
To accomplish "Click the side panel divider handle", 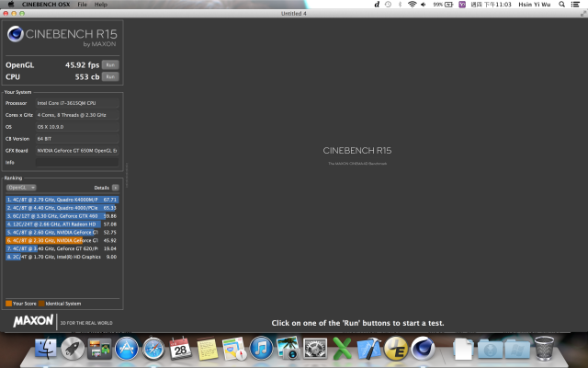I will click(x=127, y=175).
